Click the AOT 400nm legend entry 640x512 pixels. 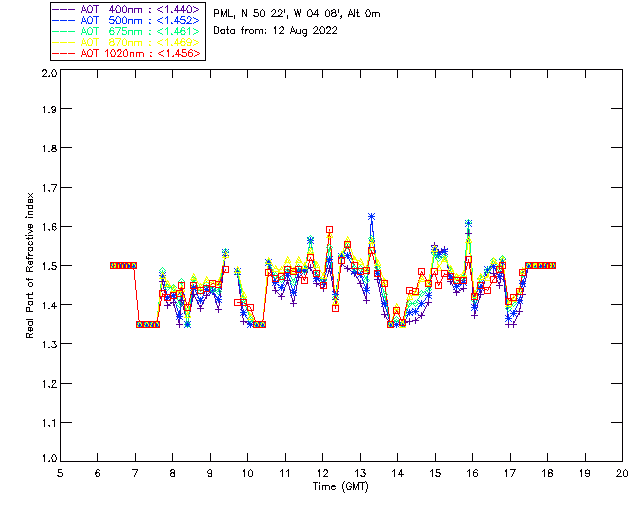coord(127,9)
